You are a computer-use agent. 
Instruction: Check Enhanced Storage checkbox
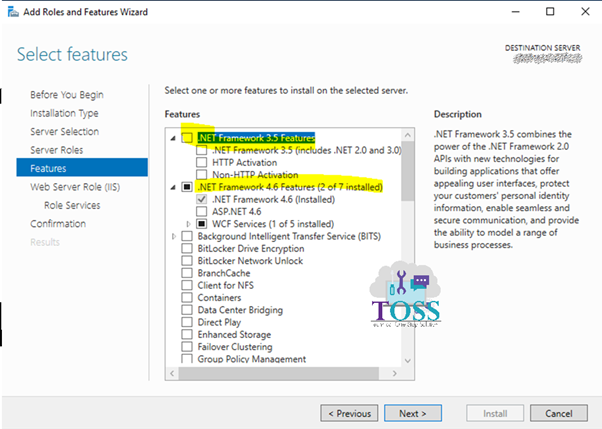pos(187,334)
